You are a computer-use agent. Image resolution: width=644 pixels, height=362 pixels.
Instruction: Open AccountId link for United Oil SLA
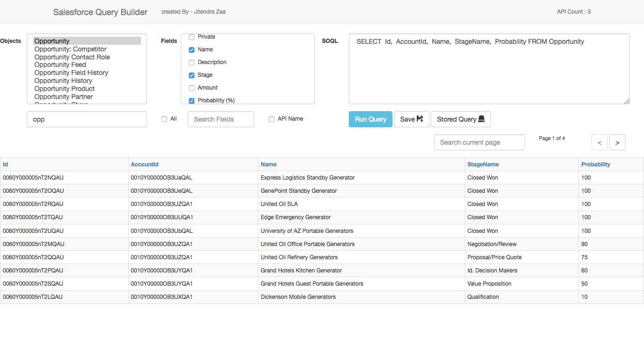click(x=161, y=204)
